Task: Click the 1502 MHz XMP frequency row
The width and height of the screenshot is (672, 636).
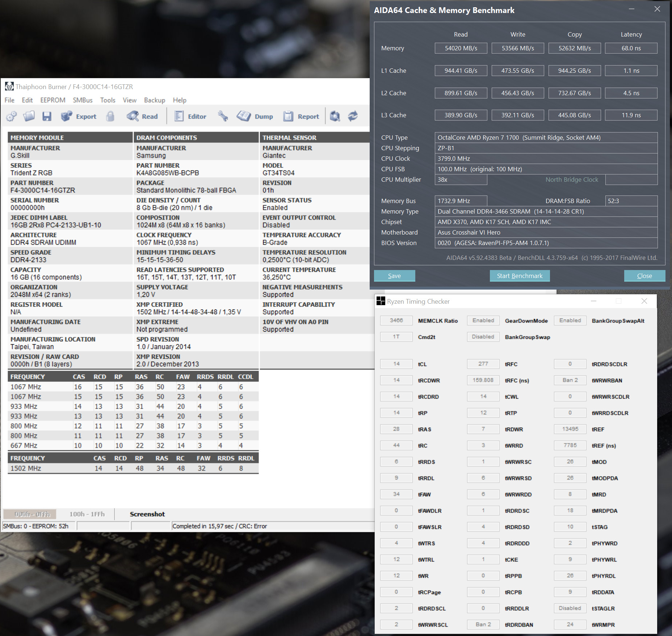Action: click(133, 468)
